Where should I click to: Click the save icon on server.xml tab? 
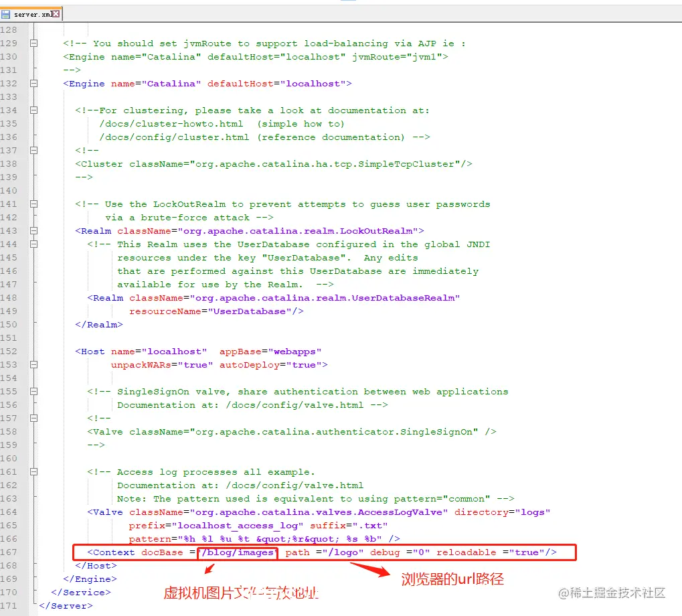pos(5,14)
